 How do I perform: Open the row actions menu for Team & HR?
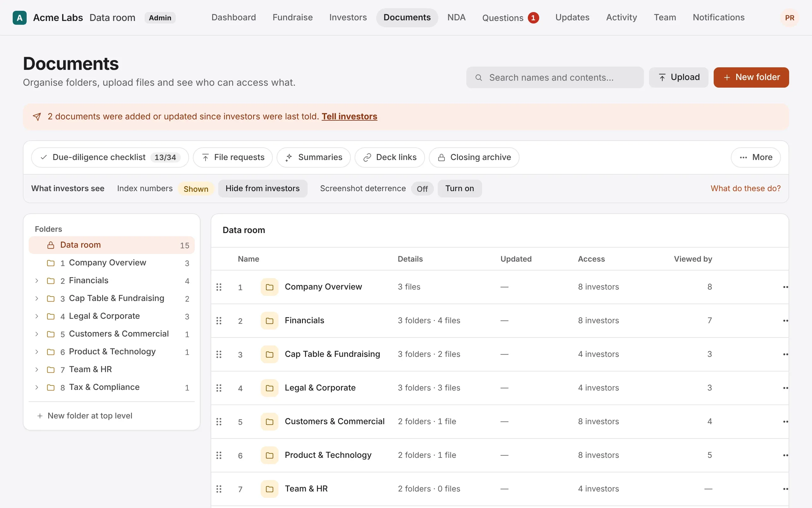785,489
